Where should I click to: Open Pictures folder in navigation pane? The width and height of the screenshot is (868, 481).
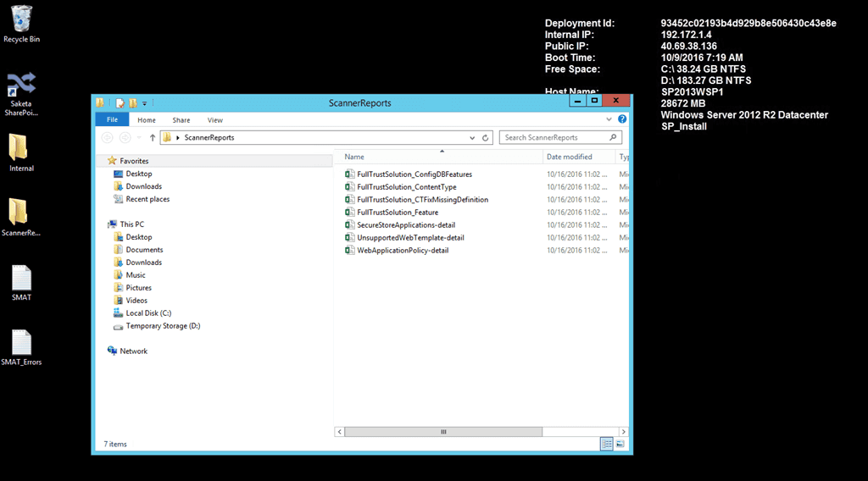(138, 287)
